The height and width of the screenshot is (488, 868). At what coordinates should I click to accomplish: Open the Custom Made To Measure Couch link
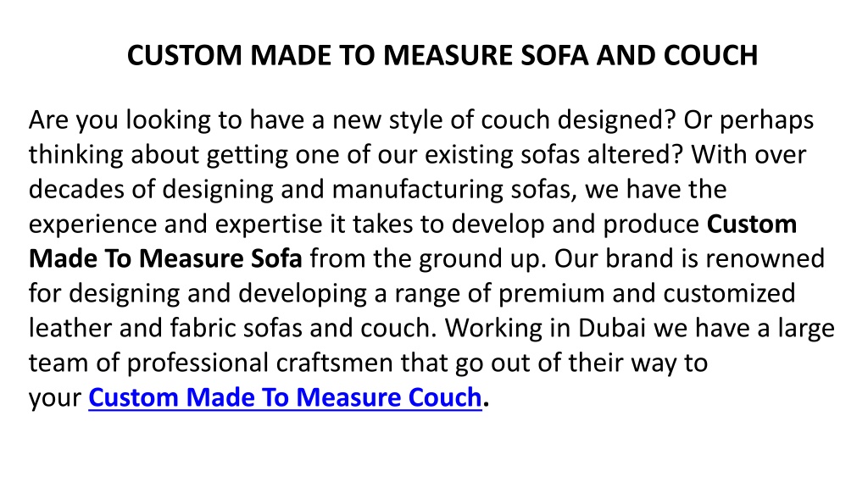pos(285,397)
